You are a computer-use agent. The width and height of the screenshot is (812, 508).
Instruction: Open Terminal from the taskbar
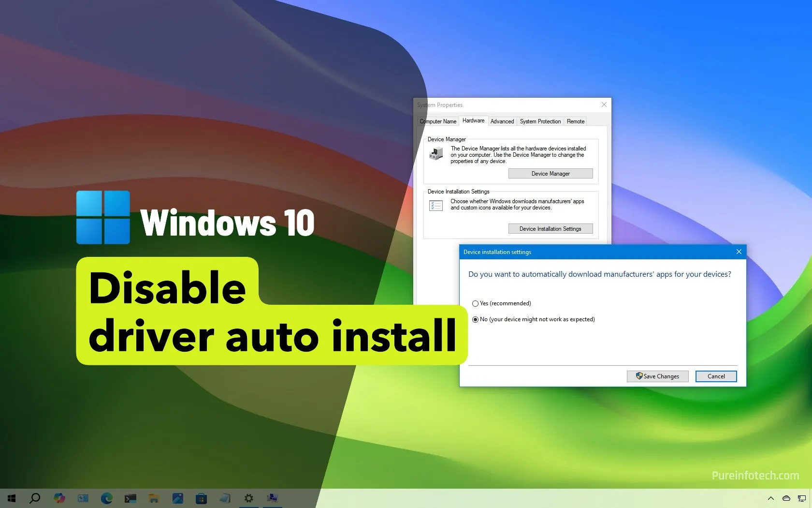pyautogui.click(x=130, y=498)
